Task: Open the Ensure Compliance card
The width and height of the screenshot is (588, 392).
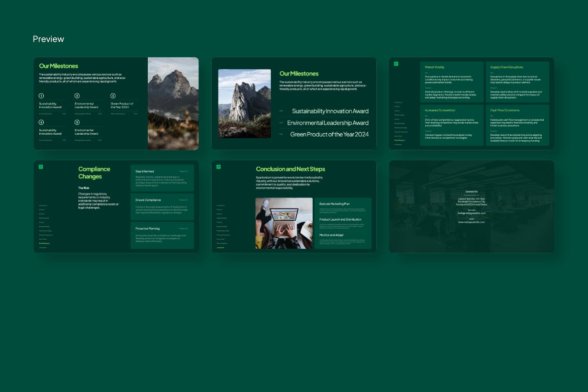Action: [x=162, y=206]
